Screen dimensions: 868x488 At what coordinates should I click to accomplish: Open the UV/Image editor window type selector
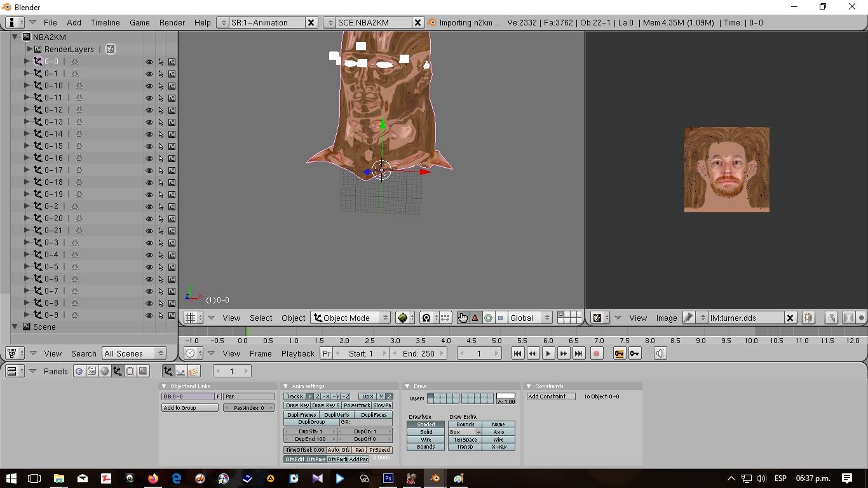coord(600,318)
